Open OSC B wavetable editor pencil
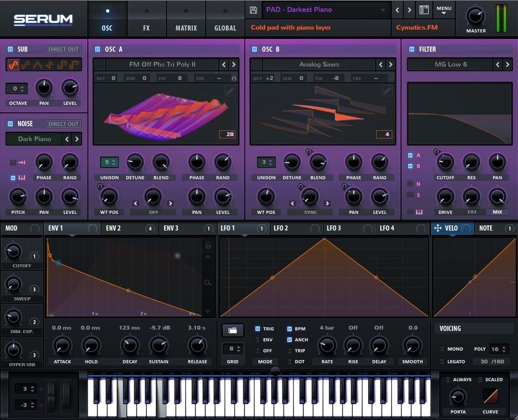This screenshot has width=518, height=420. click(x=387, y=91)
